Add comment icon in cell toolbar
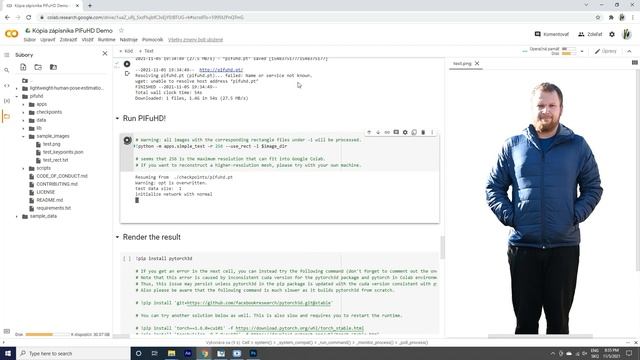Viewport: 640px width, 360px height. pos(396,132)
